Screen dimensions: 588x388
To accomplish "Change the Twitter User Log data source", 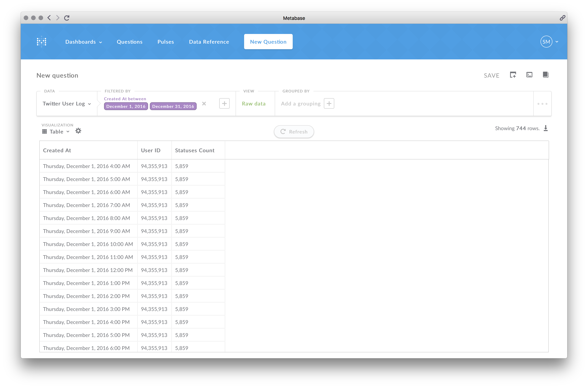I will point(67,104).
